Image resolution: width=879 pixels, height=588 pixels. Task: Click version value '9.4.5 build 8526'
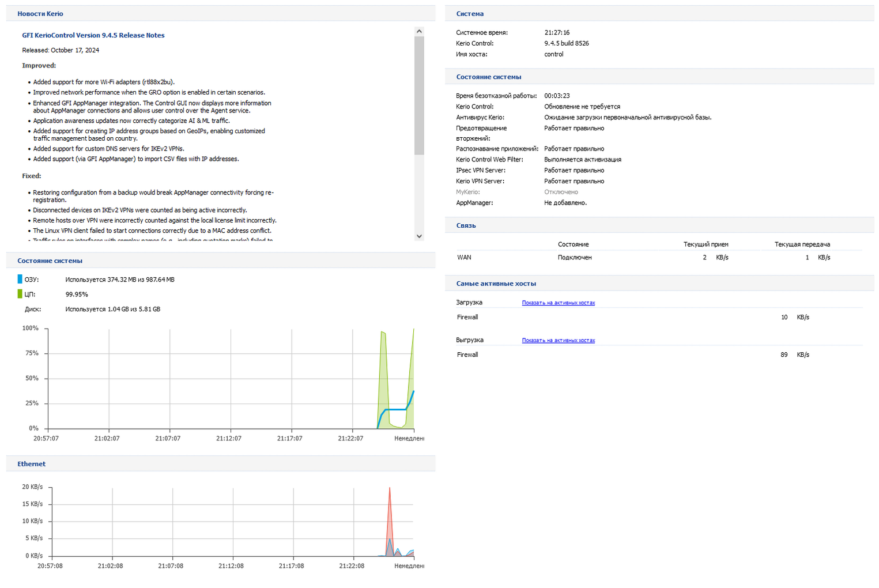567,43
